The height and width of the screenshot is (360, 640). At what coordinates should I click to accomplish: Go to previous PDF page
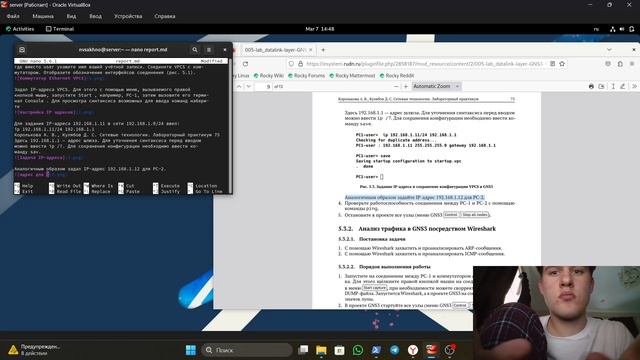click(239, 86)
